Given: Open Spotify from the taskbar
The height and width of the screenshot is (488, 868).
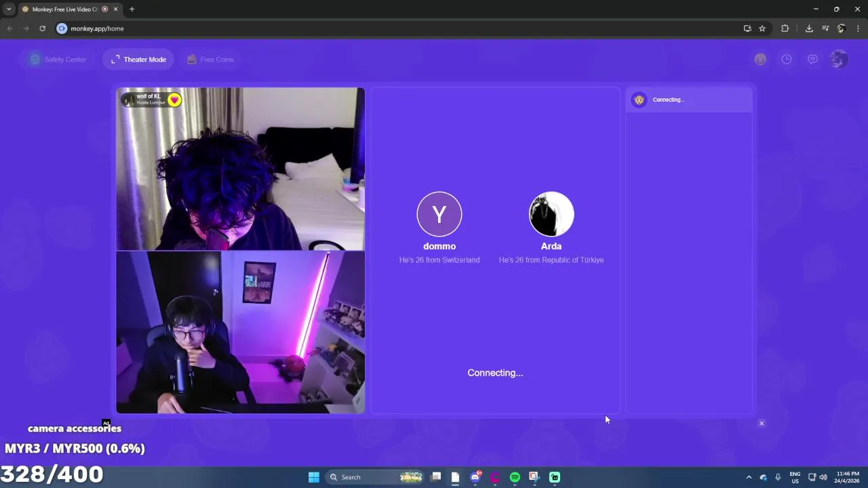Looking at the screenshot, I should tap(515, 477).
